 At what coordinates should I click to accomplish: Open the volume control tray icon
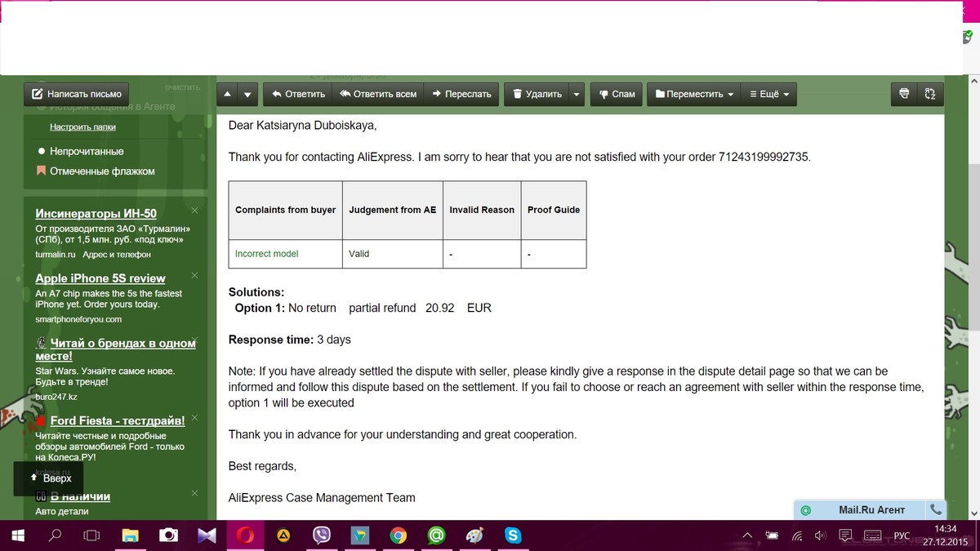click(821, 535)
